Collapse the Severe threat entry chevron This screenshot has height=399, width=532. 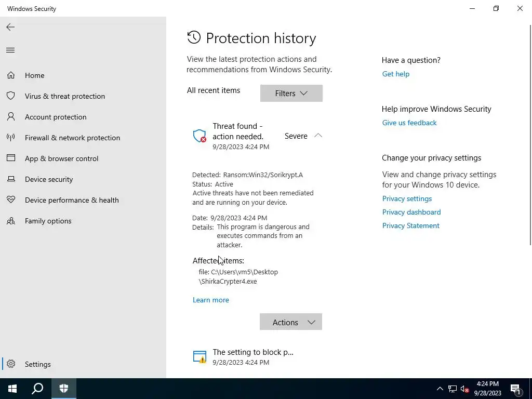(318, 136)
